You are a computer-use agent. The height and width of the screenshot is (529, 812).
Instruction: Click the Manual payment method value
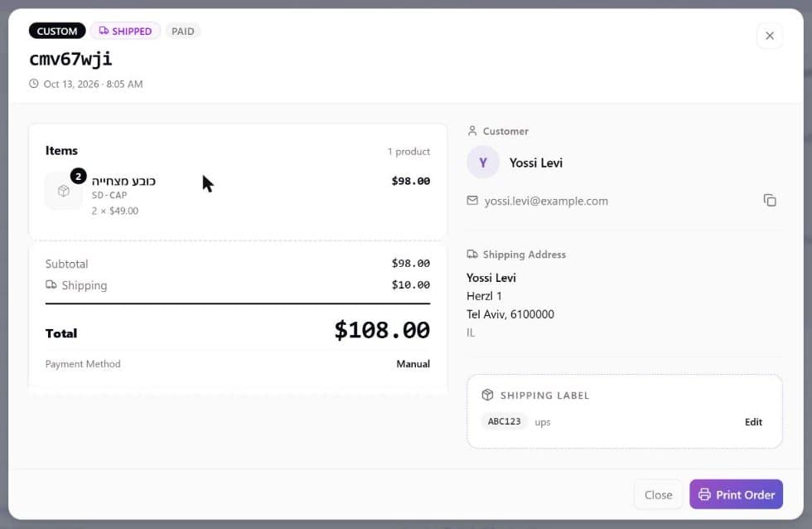pyautogui.click(x=413, y=364)
